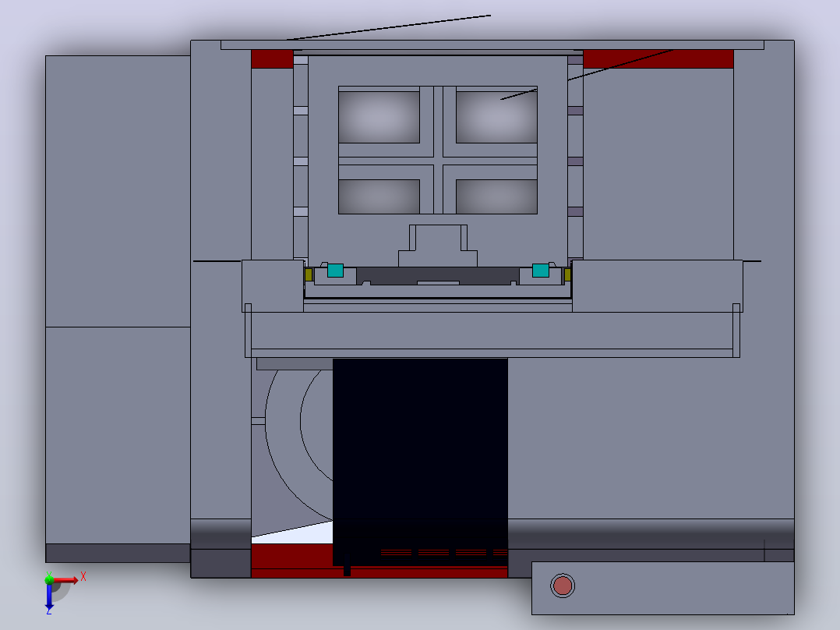This screenshot has height=630, width=840.
Task: Select the left yellow block beside the carriage
Action: pyautogui.click(x=309, y=274)
